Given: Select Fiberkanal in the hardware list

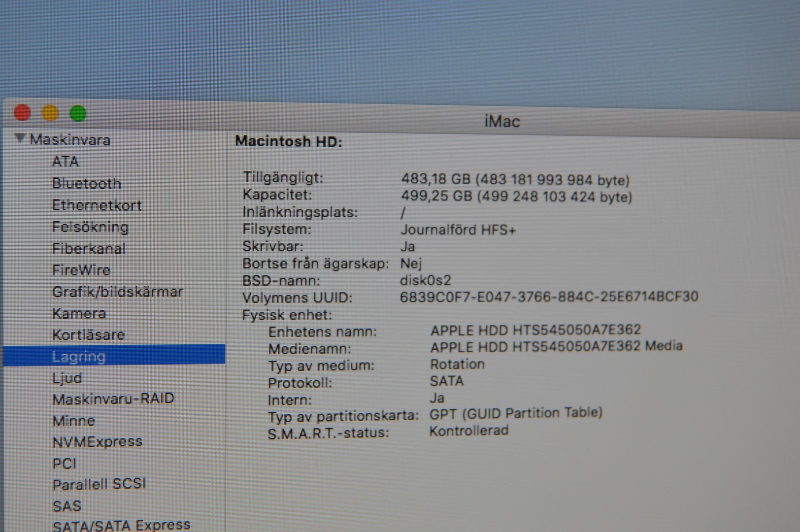Looking at the screenshot, I should [89, 248].
